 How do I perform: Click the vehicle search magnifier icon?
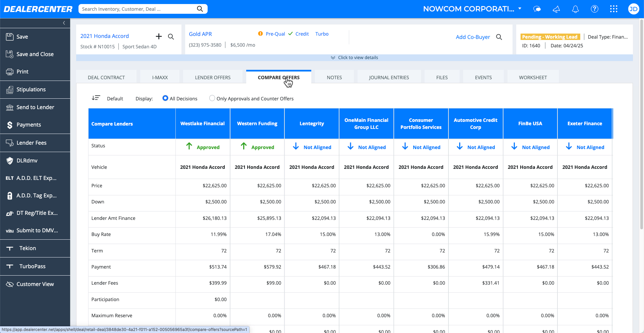[171, 37]
